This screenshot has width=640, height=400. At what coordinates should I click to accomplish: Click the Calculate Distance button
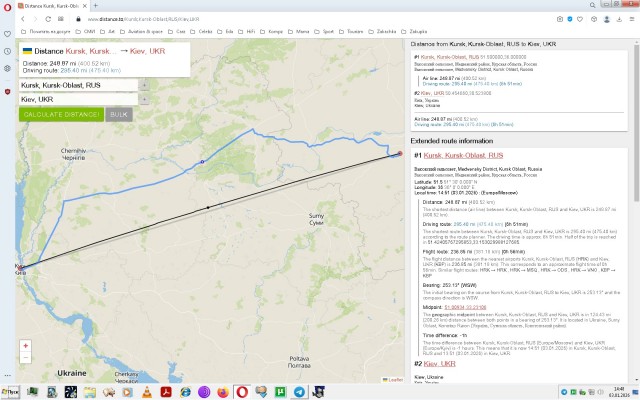point(61,114)
